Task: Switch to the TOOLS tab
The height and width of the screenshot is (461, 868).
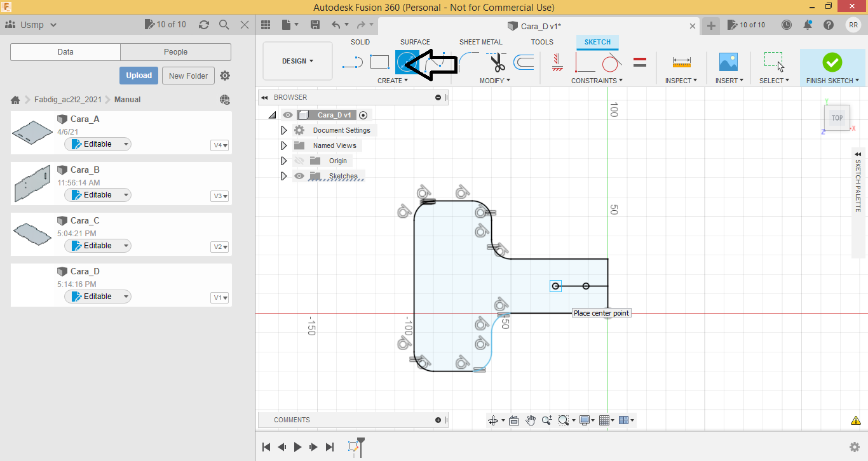Action: [542, 42]
